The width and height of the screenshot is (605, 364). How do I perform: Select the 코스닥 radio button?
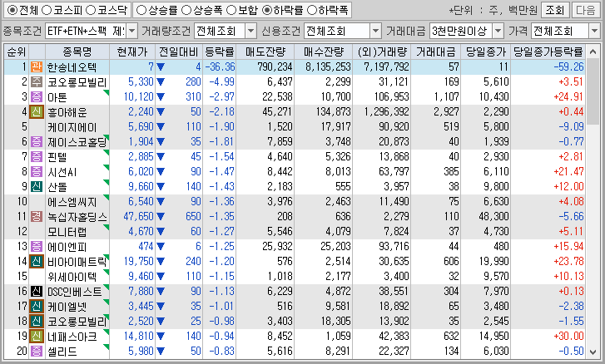click(x=91, y=10)
